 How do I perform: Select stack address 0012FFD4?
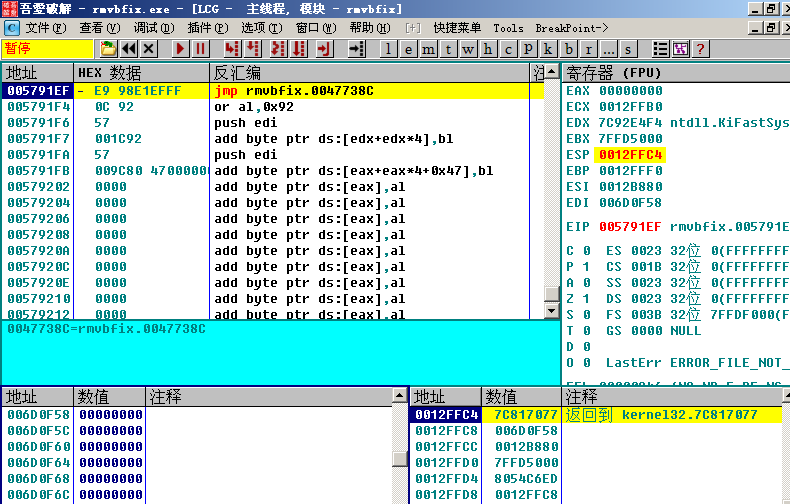coord(446,479)
